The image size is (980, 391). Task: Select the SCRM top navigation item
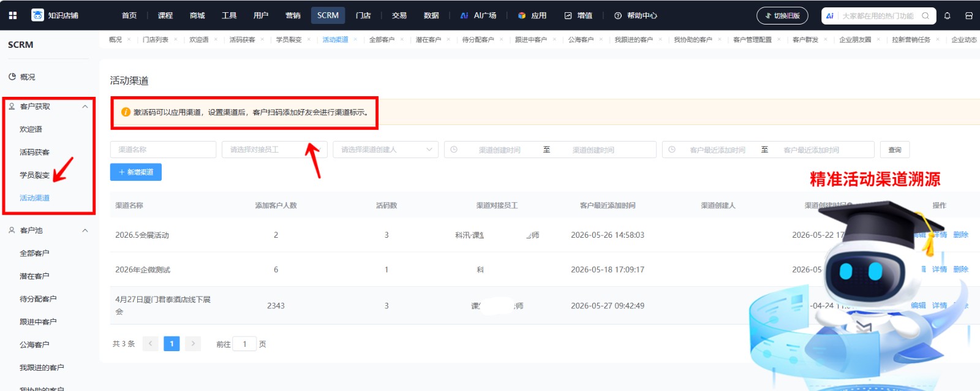coord(328,15)
